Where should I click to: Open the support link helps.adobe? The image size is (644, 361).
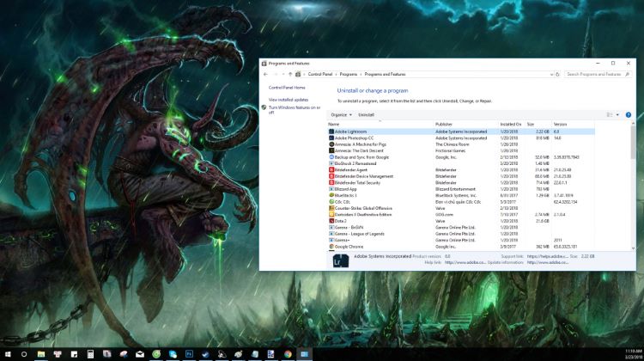(x=548, y=256)
